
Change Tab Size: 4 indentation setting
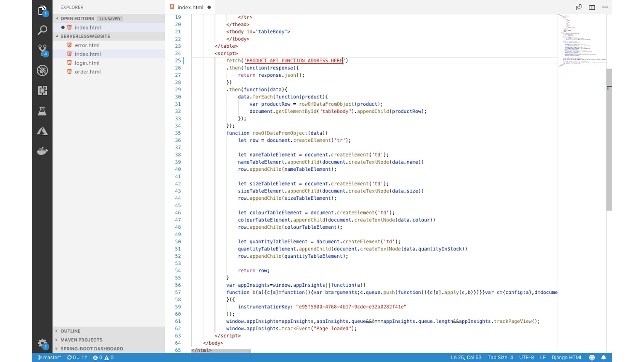coord(501,358)
